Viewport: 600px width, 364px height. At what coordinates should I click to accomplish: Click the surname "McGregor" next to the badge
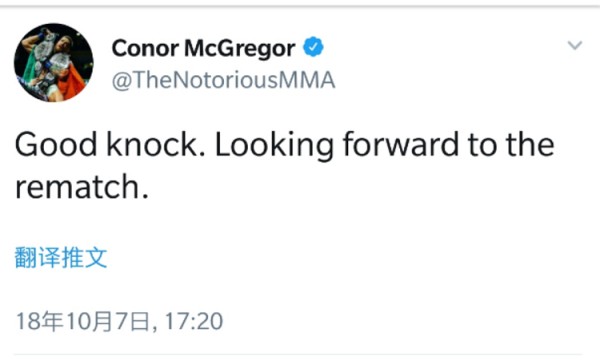240,49
